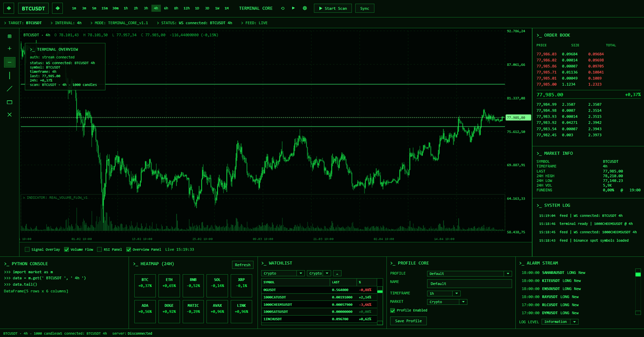Refresh the 24H heatmap
Screen dimensions: 644x337
click(x=243, y=265)
